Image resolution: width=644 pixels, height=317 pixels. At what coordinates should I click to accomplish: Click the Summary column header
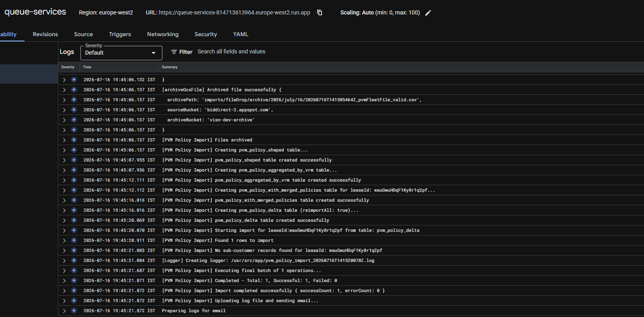tap(169, 67)
